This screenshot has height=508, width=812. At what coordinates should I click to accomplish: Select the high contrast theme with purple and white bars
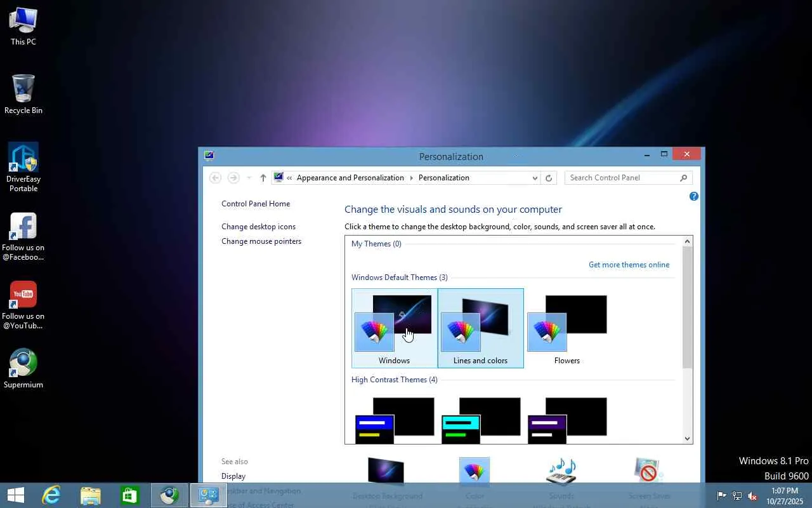pyautogui.click(x=567, y=419)
